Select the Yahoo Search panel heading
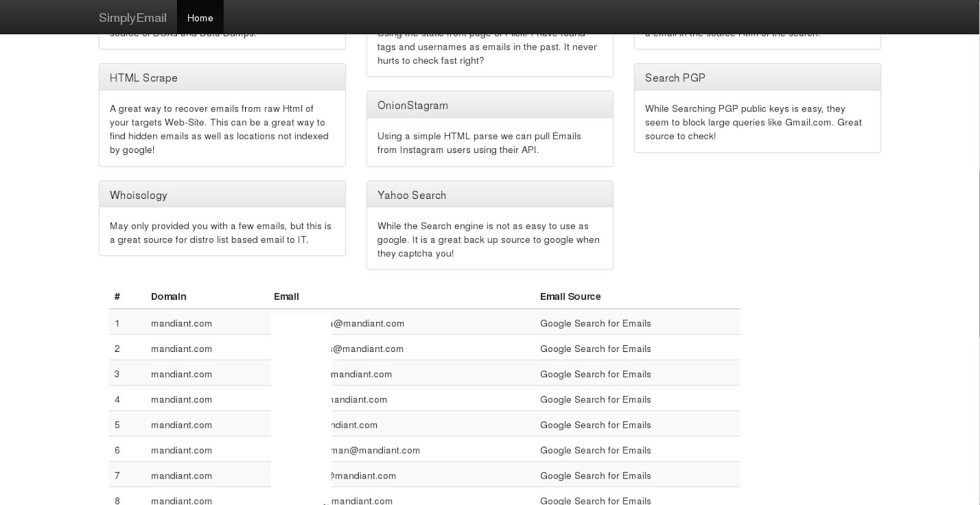Viewport: 980px width, 505px height. click(490, 195)
